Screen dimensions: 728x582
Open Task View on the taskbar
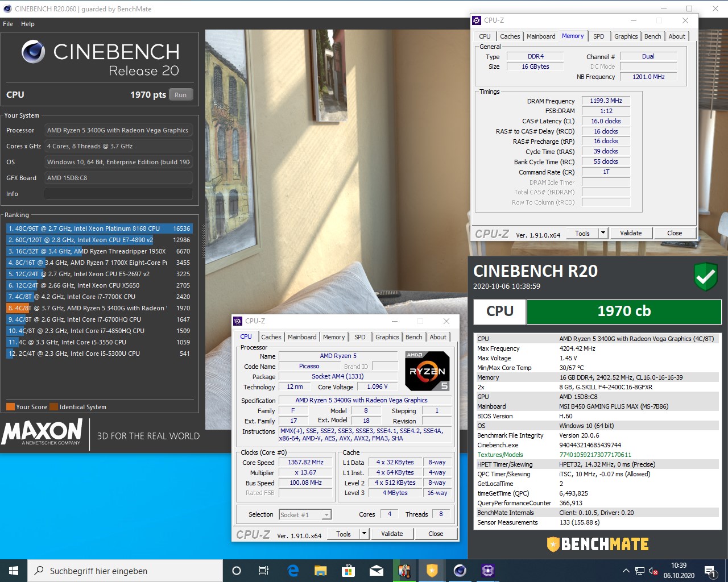coord(264,571)
